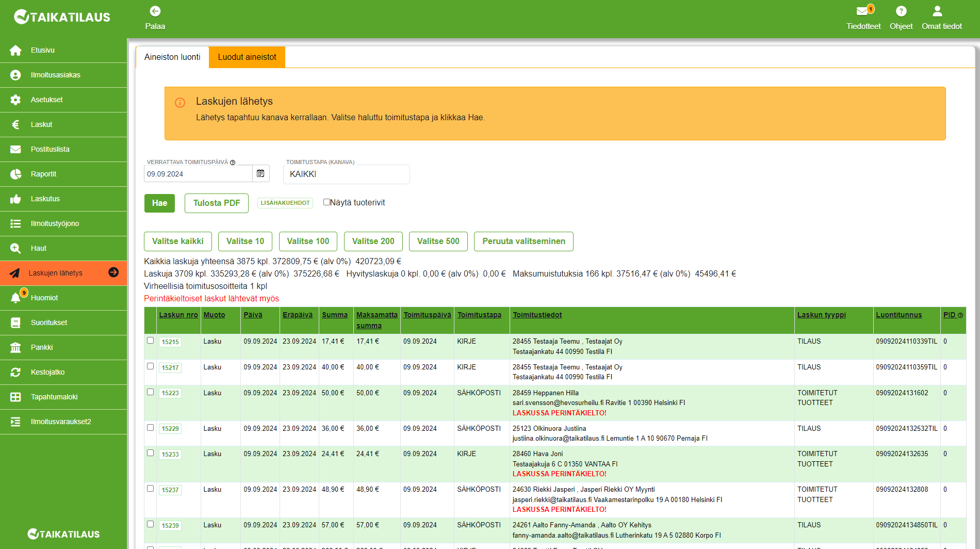
Task: Click the Postituslista envelope icon
Action: [15, 149]
